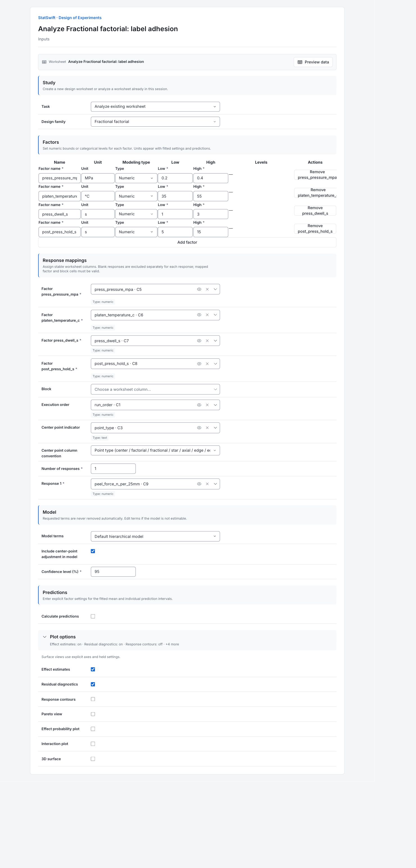The height and width of the screenshot is (868, 416).
Task: Preview the point_type · C3 column
Action: (x=199, y=428)
